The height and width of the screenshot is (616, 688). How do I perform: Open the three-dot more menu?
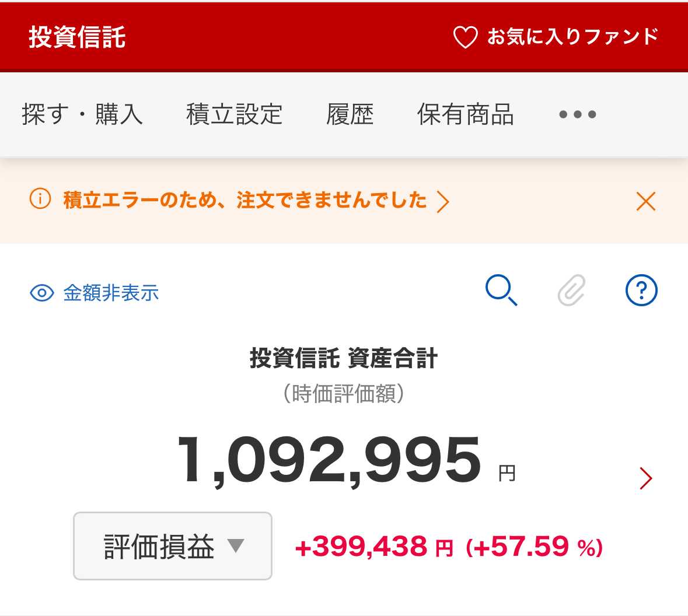pyautogui.click(x=577, y=114)
